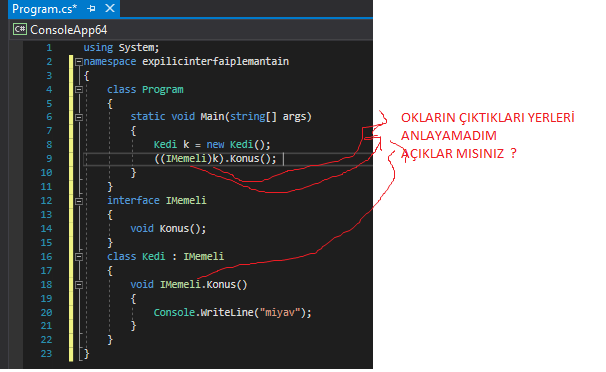Screen dimensions: 606x372
Task: Collapse the static void Main method
Action: pyautogui.click(x=79, y=117)
